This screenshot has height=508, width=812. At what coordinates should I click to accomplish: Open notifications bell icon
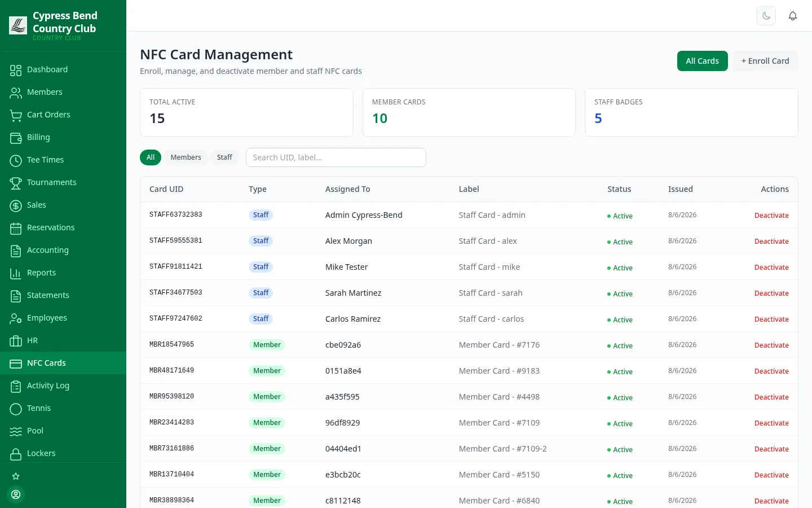[793, 16]
